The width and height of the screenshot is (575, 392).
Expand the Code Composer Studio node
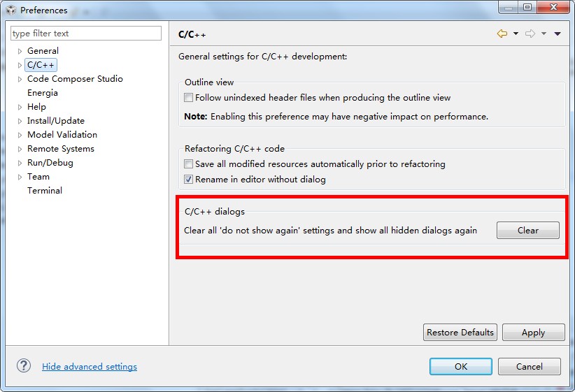point(20,79)
